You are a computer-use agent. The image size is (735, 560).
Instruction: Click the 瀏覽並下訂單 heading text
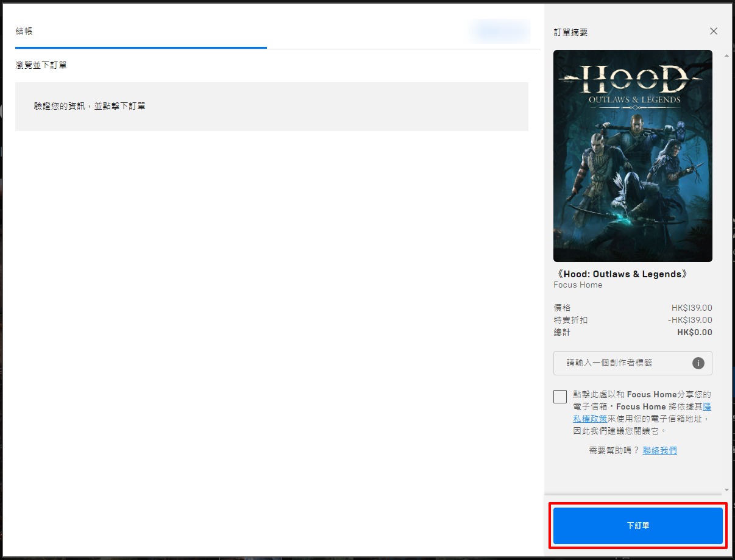pos(41,65)
